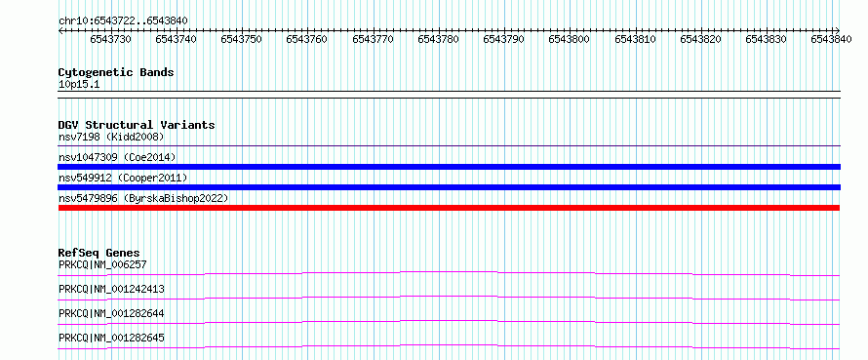Click the 10p15.1 cytogenetic band bar
The image size is (868, 360).
coord(449,95)
